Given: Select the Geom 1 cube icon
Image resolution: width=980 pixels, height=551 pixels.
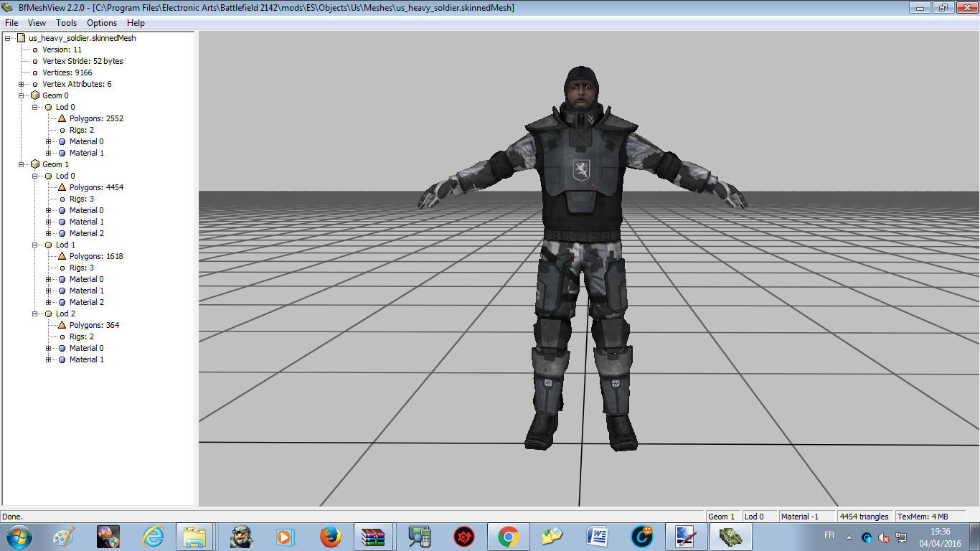Looking at the screenshot, I should point(34,164).
